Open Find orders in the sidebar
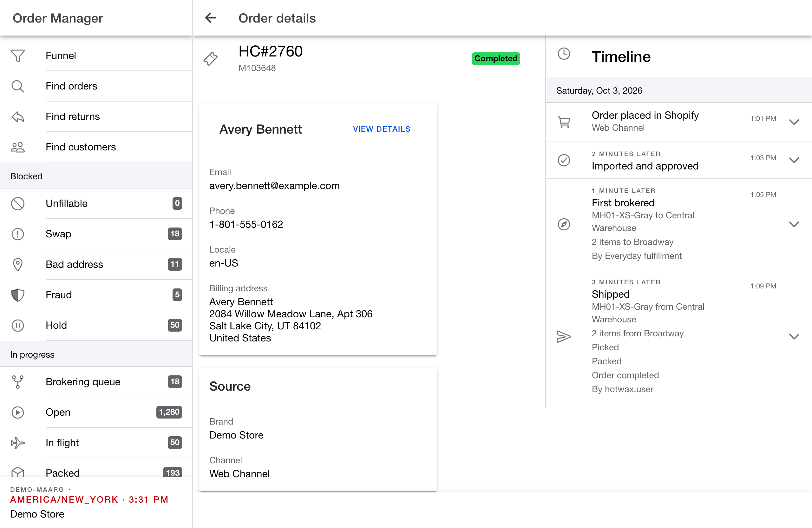Screen dimensions: 812x528 (x=96, y=86)
